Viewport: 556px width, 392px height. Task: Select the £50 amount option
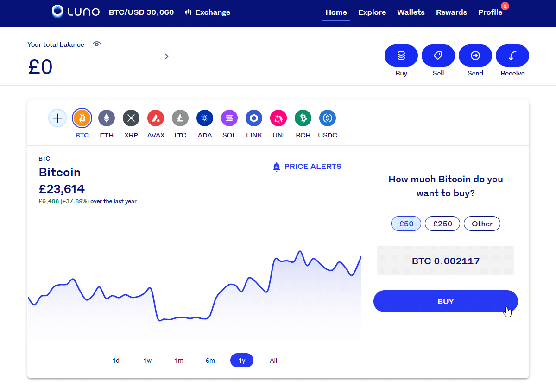point(406,224)
